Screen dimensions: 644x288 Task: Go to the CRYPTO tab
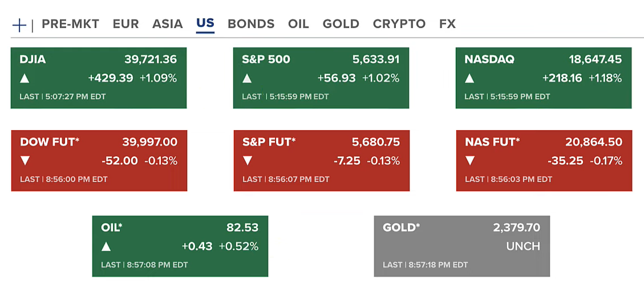coord(399,24)
